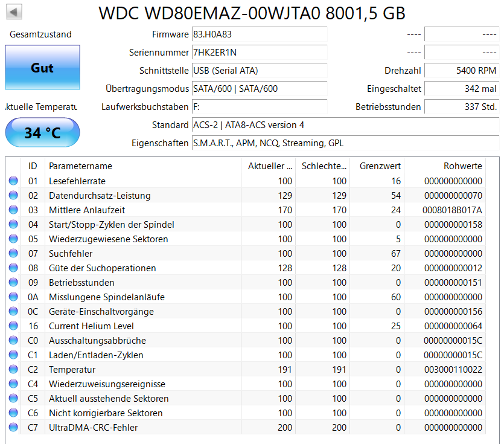Click the Schlechte... column header

point(323,166)
